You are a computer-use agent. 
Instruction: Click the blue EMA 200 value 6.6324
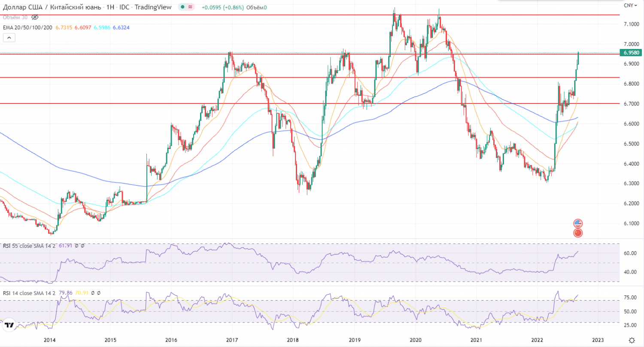click(121, 27)
